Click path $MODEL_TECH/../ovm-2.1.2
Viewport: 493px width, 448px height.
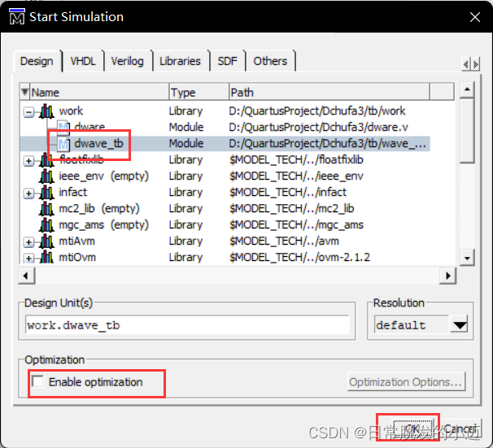(x=299, y=257)
